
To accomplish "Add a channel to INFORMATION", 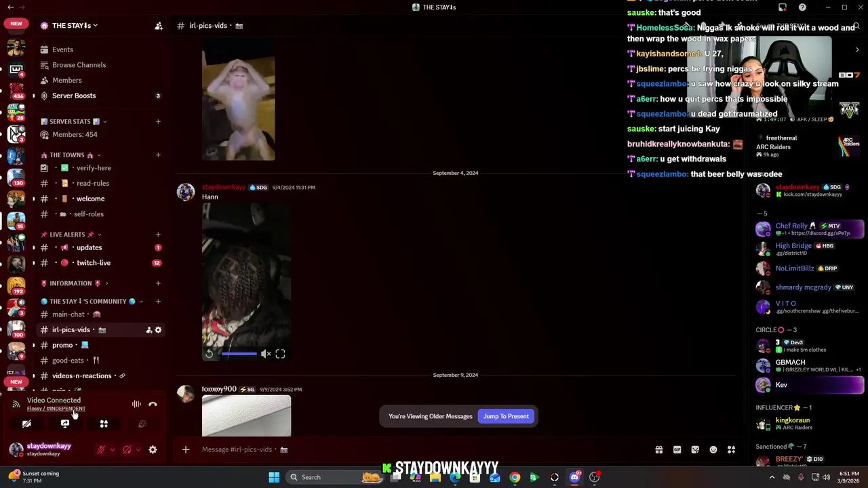I will 158,283.
